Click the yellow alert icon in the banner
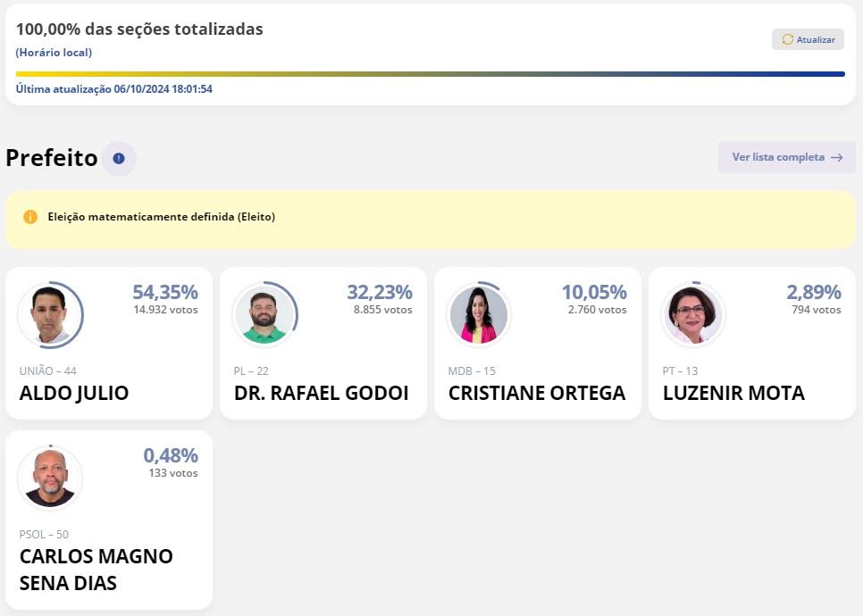 [x=32, y=216]
